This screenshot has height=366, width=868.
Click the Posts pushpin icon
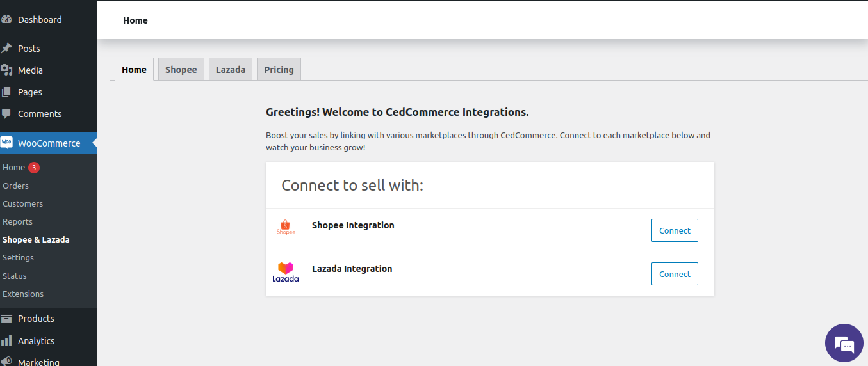[6, 49]
